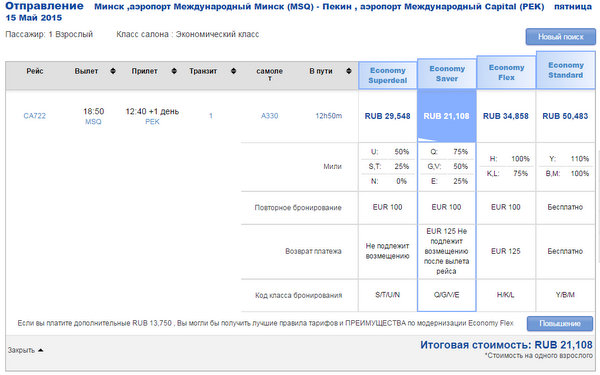Viewport: 600px width, 375px height.
Task: Sort by travel duration arrows icon
Action: 349,71
